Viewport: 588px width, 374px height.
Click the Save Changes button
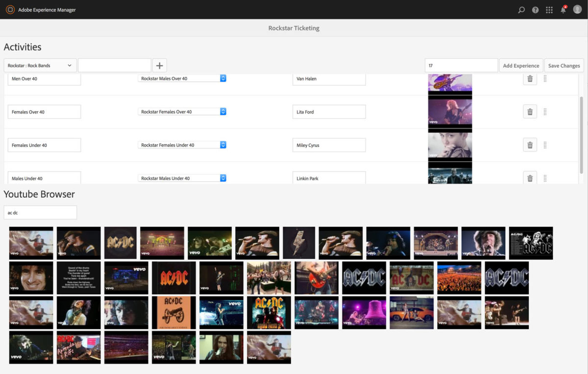[564, 66]
